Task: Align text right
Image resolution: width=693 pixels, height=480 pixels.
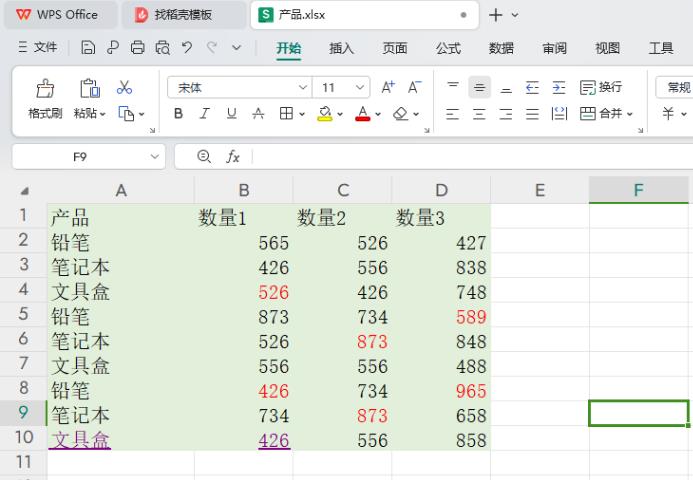Action: [x=506, y=114]
